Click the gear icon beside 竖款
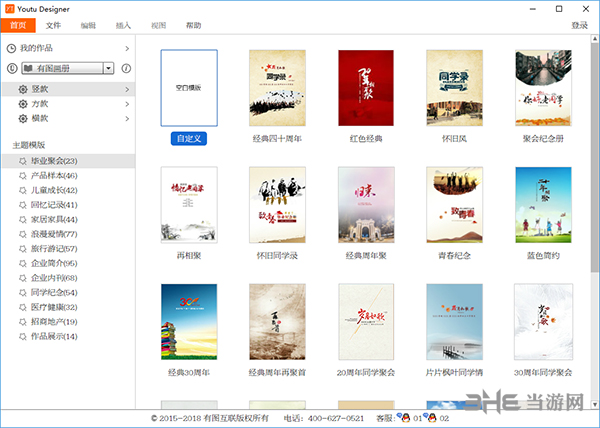Image resolution: width=600 pixels, height=428 pixels. tap(23, 90)
